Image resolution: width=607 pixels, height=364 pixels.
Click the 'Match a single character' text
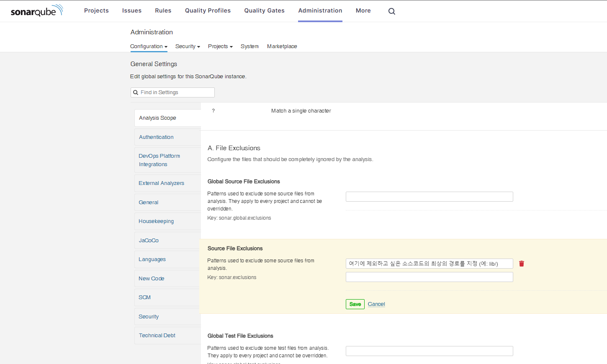coord(301,111)
